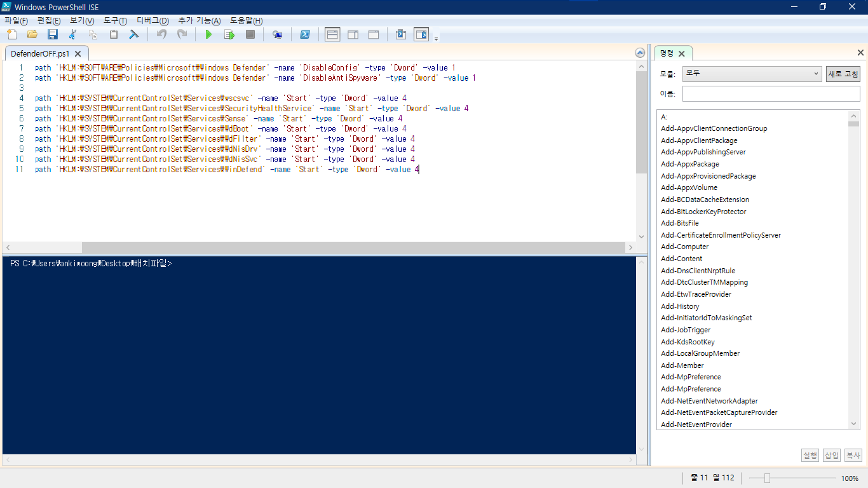Save the script with the floppy disk icon
The width and height of the screenshot is (868, 488).
click(x=53, y=34)
